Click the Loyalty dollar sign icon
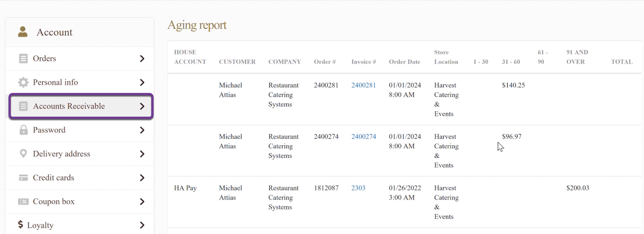644x234 pixels. (x=20, y=225)
